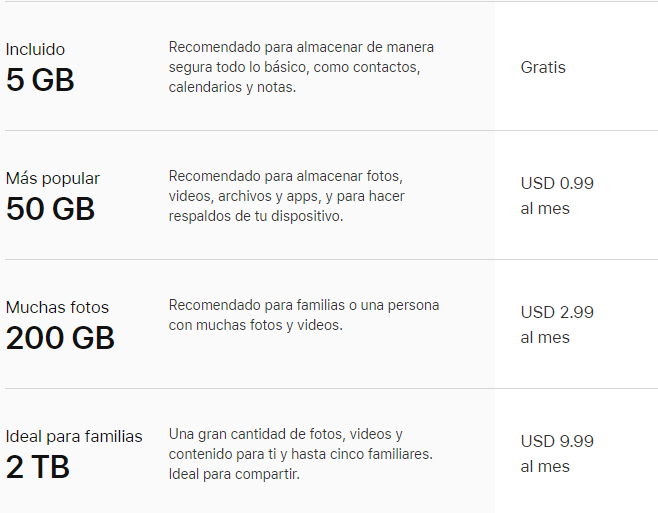The height and width of the screenshot is (513, 658).
Task: Click the Gratis price label
Action: (x=543, y=67)
